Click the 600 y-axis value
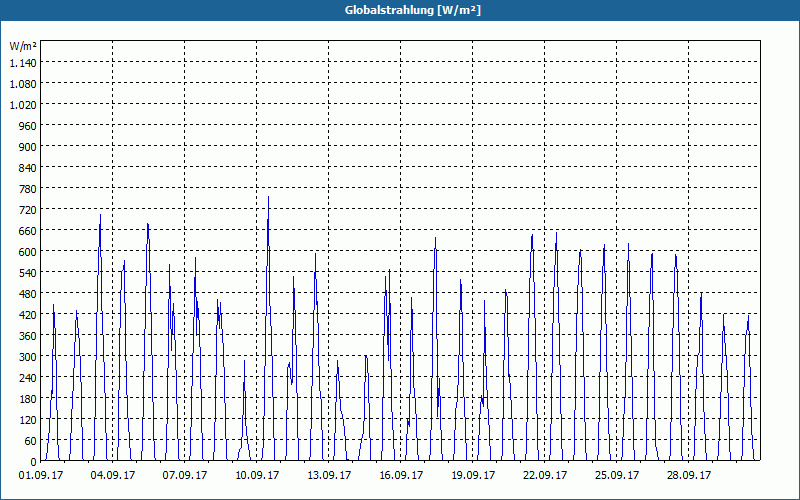Image resolution: width=800 pixels, height=500 pixels. [29, 252]
